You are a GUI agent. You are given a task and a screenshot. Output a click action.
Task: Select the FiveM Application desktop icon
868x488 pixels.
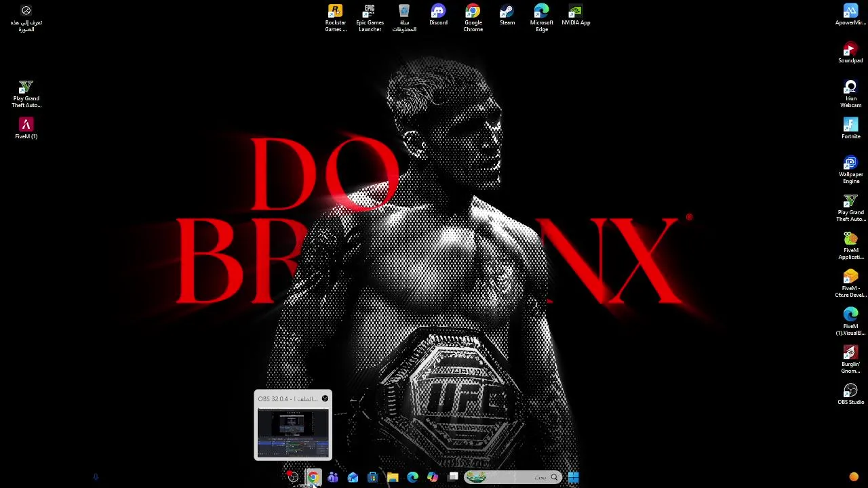point(850,246)
